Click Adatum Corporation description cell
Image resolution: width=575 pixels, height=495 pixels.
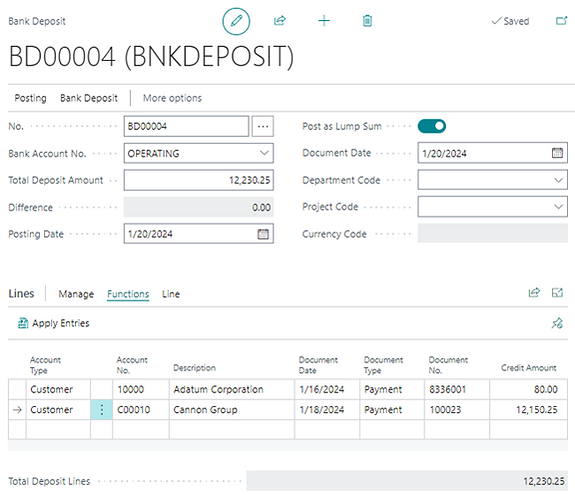232,389
